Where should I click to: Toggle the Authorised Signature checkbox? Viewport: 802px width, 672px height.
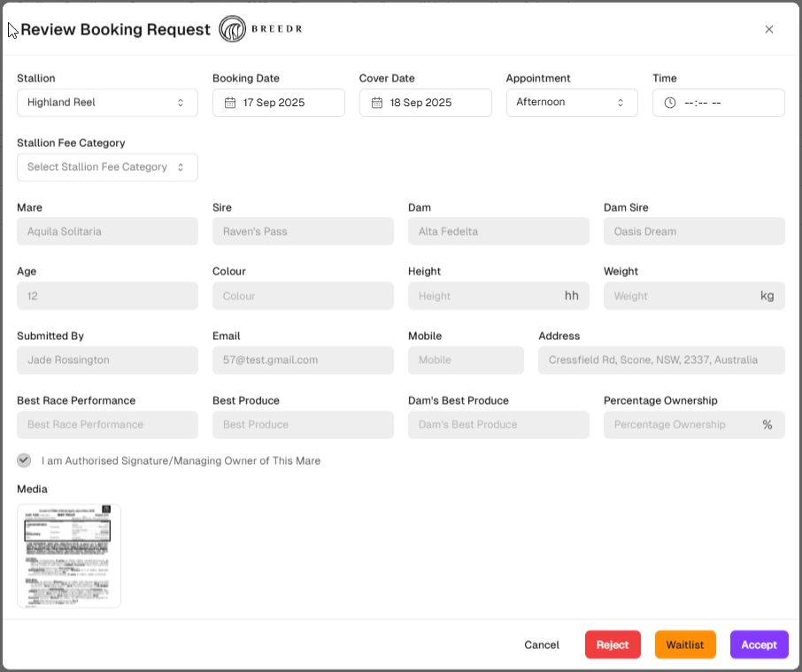coord(24,460)
